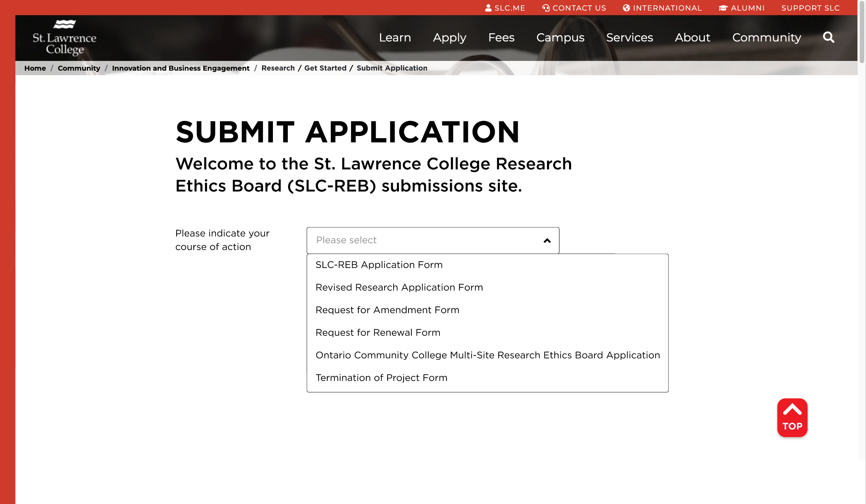The height and width of the screenshot is (504, 866).
Task: Choose Request for Amendment Form
Action: coord(387,310)
